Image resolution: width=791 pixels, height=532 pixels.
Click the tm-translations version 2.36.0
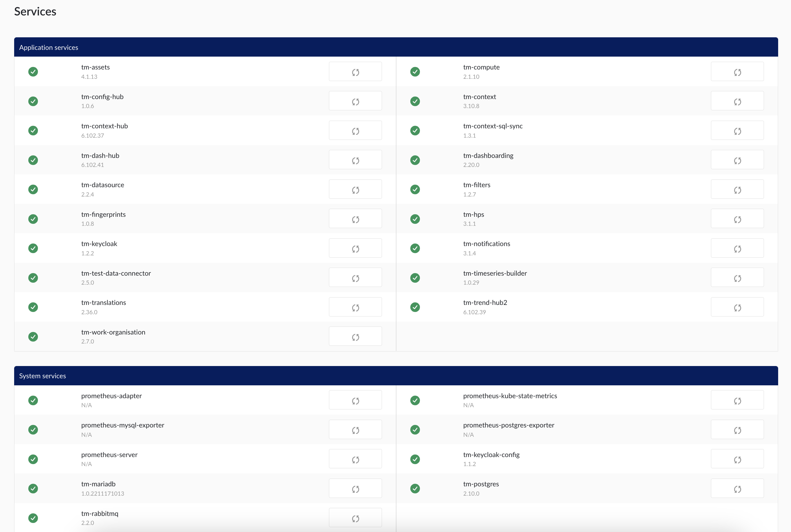click(x=89, y=312)
